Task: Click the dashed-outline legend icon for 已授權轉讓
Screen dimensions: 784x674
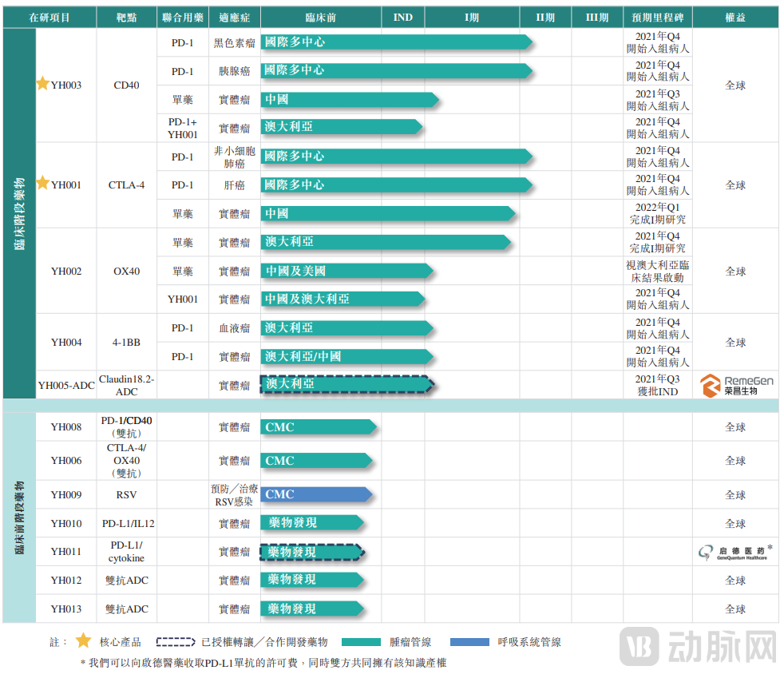Action: [176, 641]
